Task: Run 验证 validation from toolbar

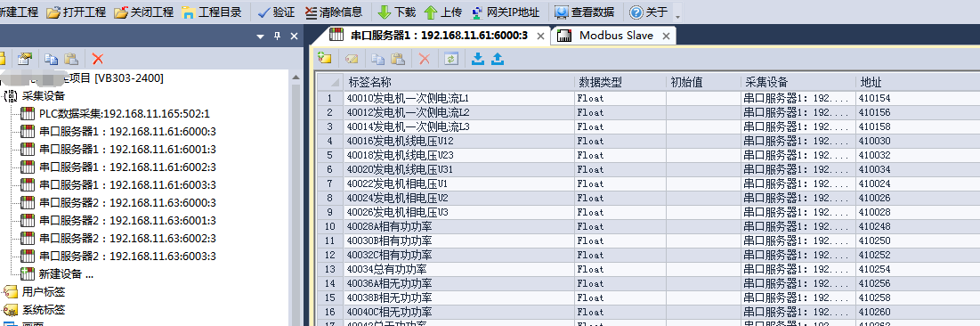Action: click(x=276, y=12)
